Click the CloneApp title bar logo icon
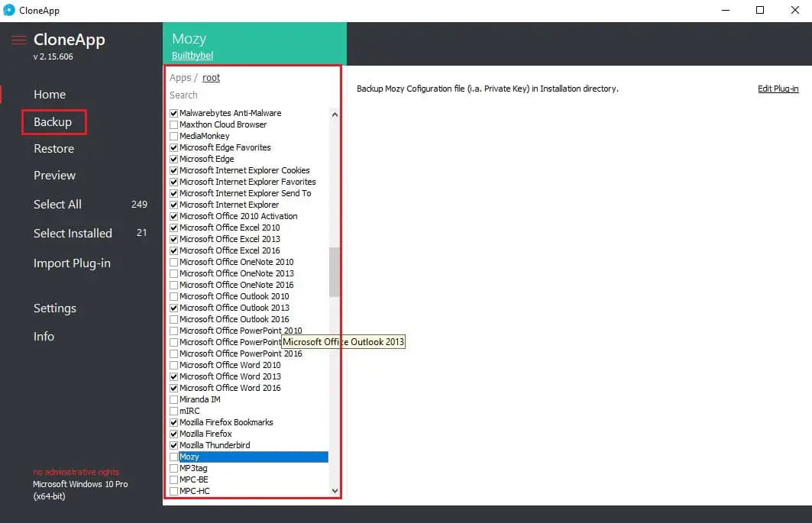The height and width of the screenshot is (523, 812). click(9, 10)
